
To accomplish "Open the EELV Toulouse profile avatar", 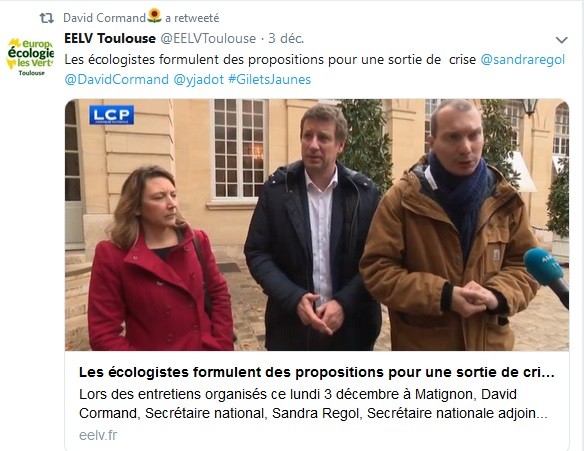I will coord(31,57).
